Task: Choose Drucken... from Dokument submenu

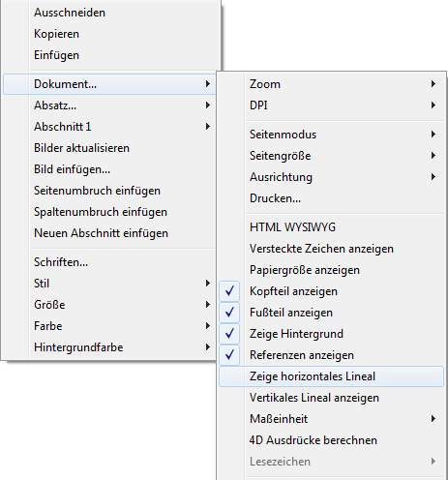Action: [331, 198]
